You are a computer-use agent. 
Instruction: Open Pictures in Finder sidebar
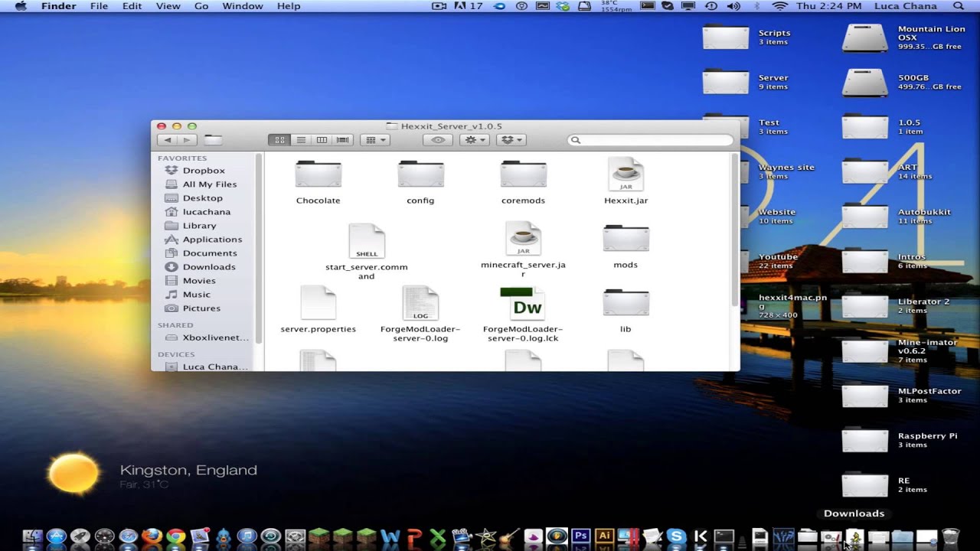[x=201, y=308]
